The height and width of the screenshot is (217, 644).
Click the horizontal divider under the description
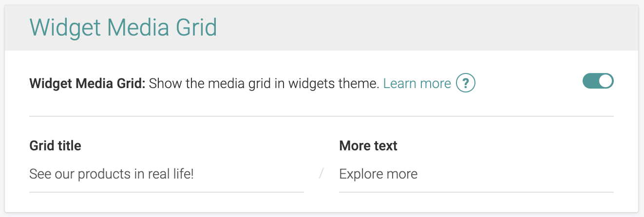(322, 116)
